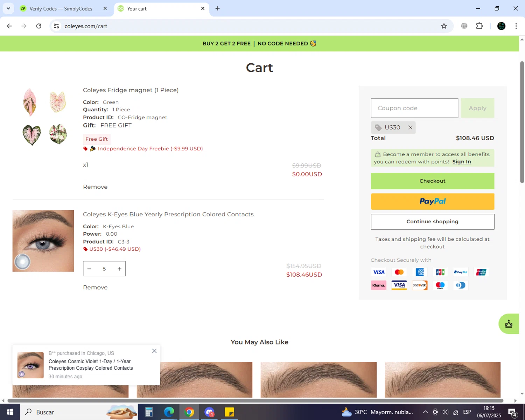Click the Mastercard payment icon

pyautogui.click(x=399, y=272)
